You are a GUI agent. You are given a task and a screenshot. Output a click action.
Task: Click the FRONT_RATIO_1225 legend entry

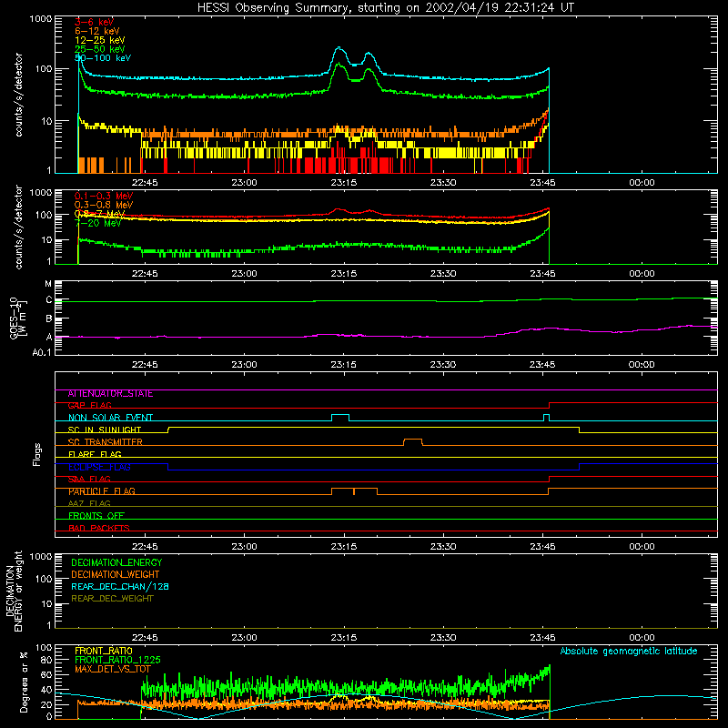[x=117, y=660]
